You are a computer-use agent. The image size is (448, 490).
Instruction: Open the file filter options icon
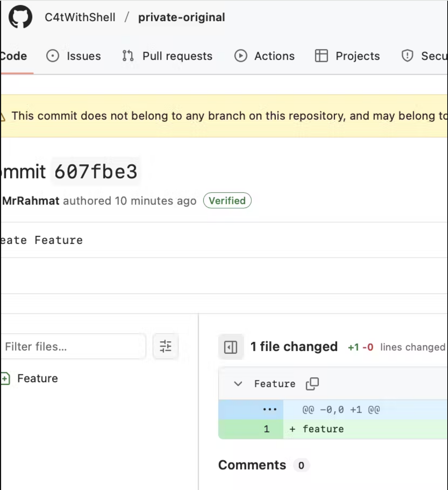pyautogui.click(x=166, y=346)
